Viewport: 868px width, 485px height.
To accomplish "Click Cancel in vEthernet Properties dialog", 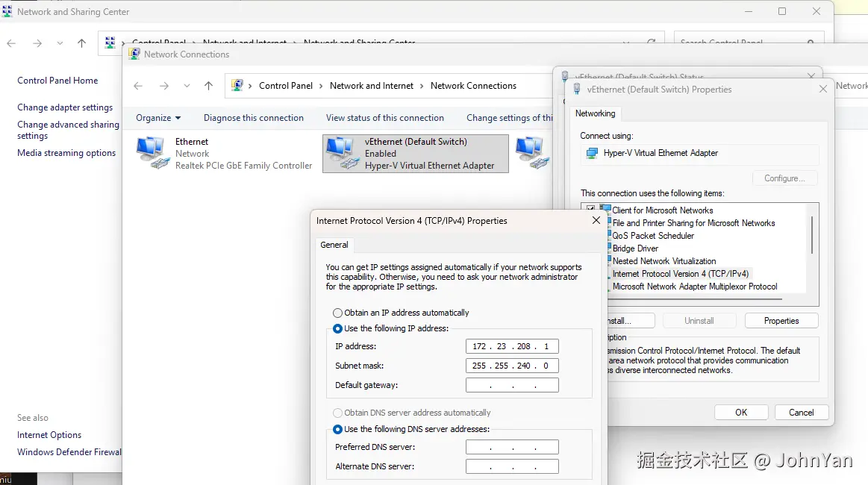I will tap(801, 413).
